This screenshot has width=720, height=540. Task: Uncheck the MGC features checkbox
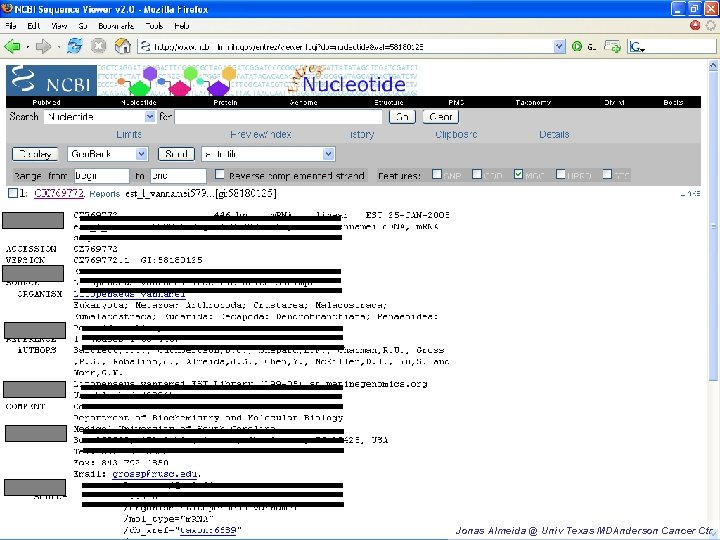tap(518, 174)
